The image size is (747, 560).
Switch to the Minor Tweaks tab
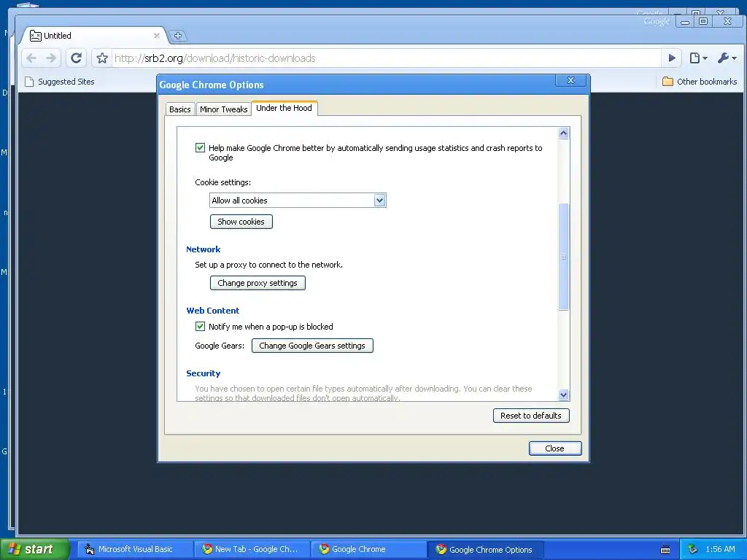pyautogui.click(x=223, y=109)
